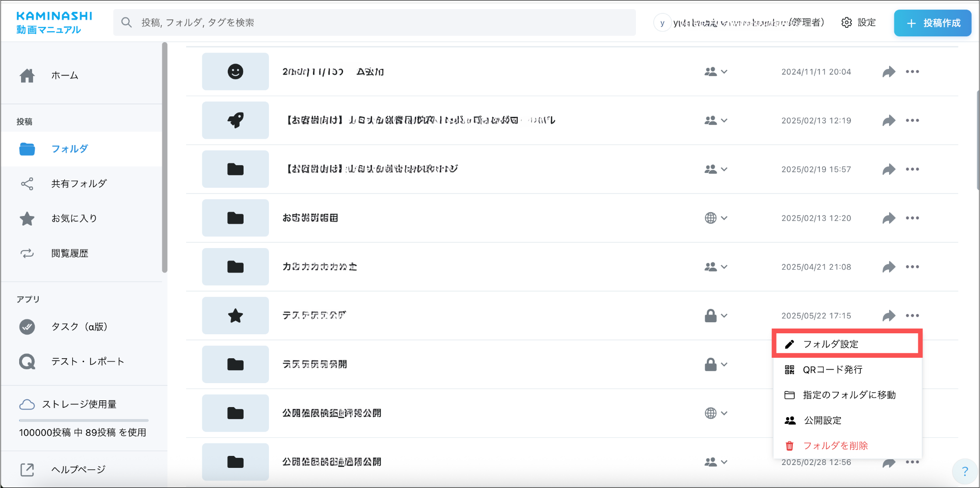Click the share-nodes icon beside 共有フォルダ

(27, 184)
